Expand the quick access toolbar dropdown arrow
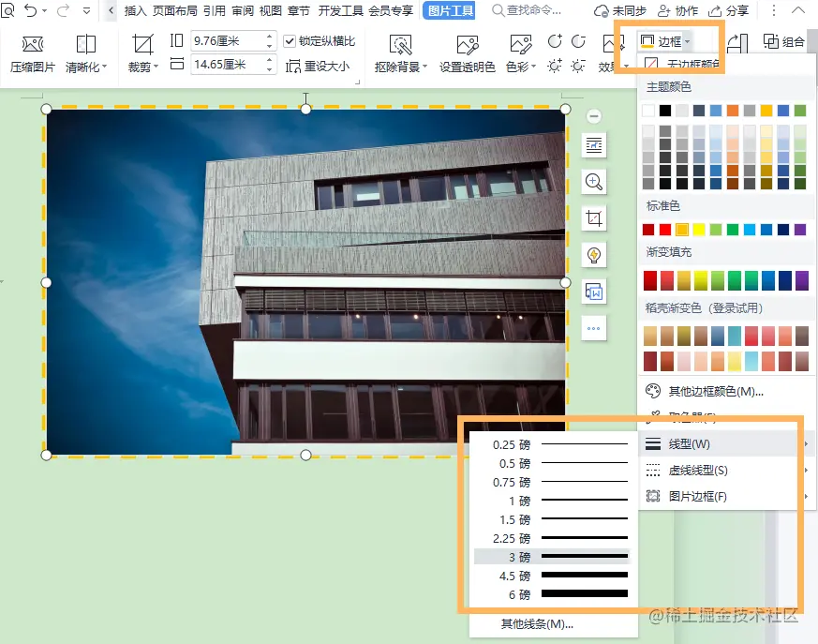Image resolution: width=818 pixels, height=644 pixels. 86,10
